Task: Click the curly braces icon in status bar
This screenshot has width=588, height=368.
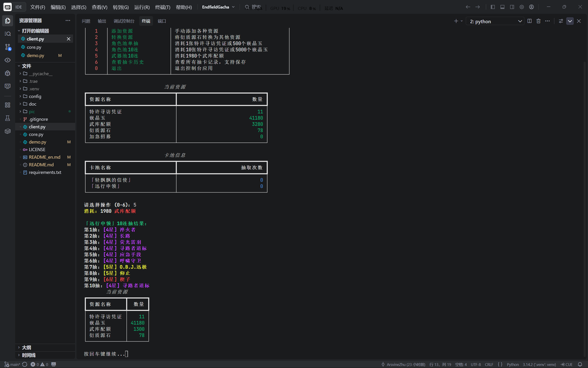Action: (x=500, y=364)
